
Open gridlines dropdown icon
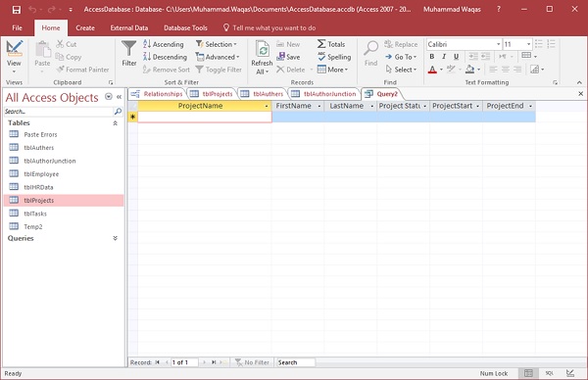coord(529,56)
